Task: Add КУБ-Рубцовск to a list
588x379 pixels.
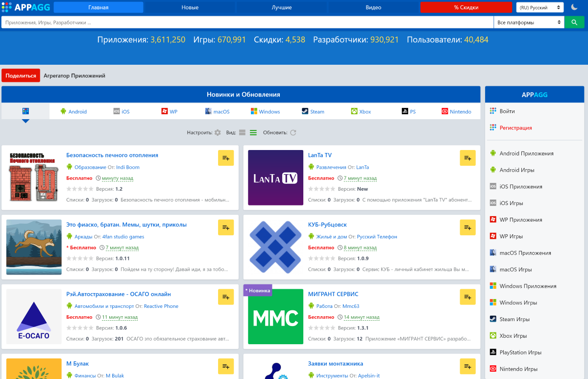Action: [468, 227]
